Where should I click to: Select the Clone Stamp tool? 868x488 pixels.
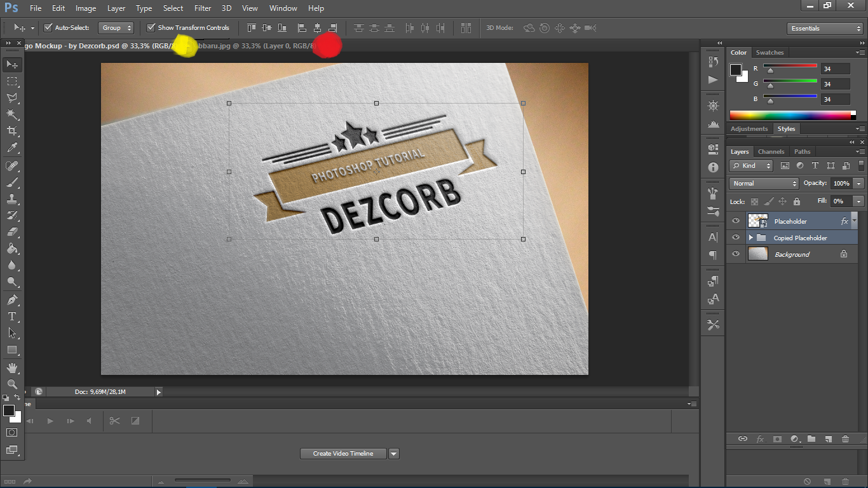click(12, 199)
